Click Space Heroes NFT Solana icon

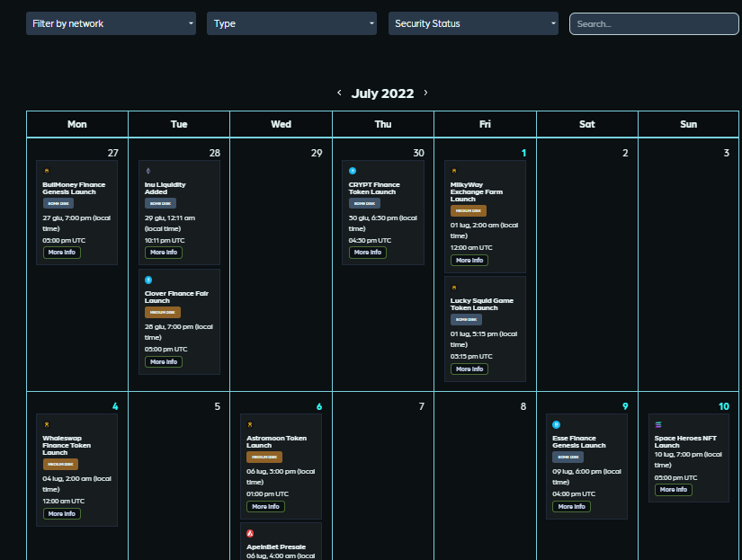tap(658, 425)
